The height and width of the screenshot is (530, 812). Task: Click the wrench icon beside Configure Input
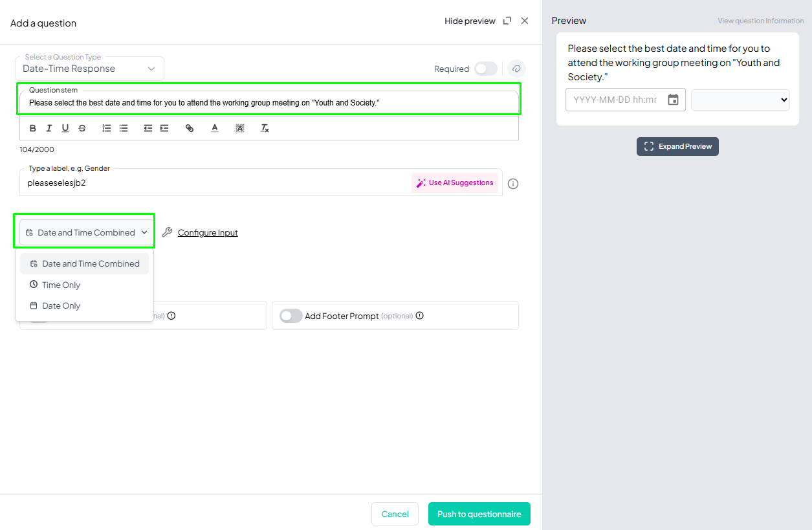167,232
